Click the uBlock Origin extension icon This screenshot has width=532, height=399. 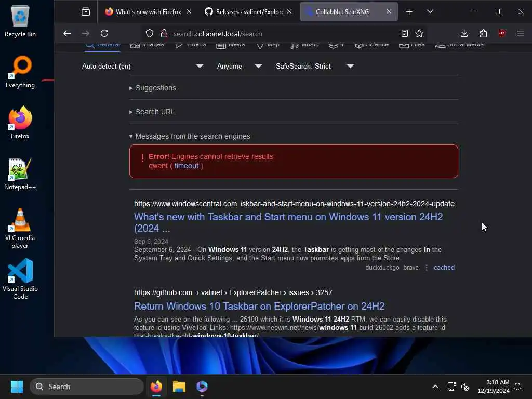tap(502, 33)
